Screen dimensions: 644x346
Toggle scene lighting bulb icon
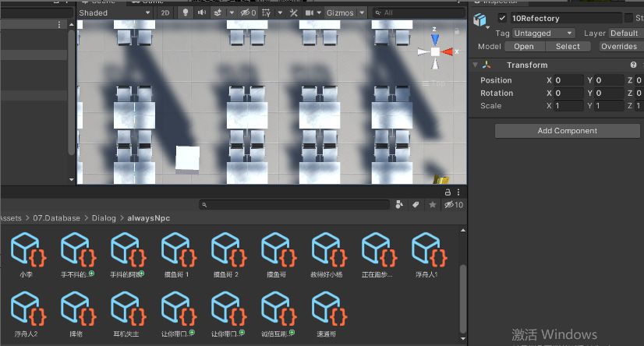186,13
